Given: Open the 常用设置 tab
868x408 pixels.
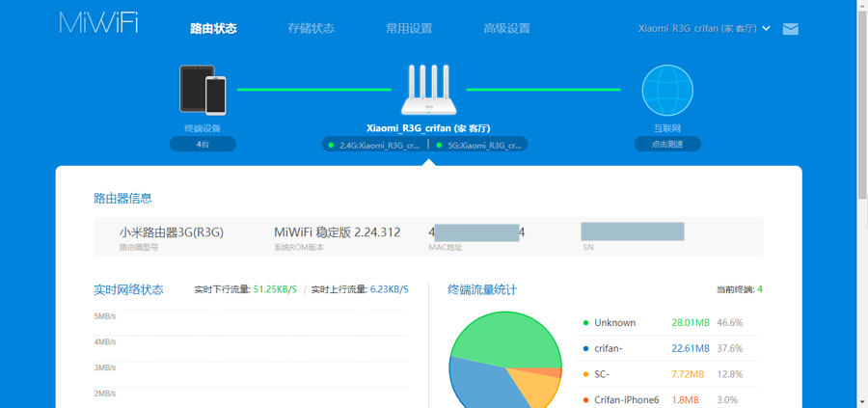Looking at the screenshot, I should [x=409, y=29].
